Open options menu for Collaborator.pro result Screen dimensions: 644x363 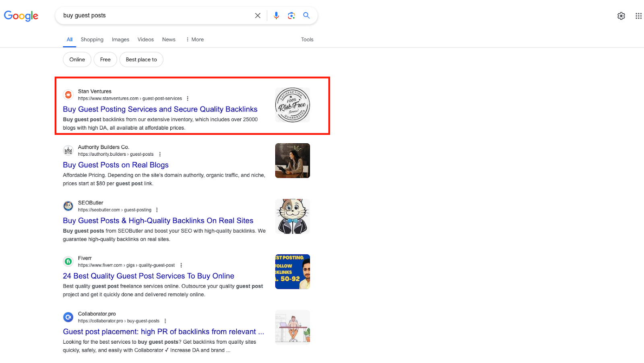click(x=165, y=321)
